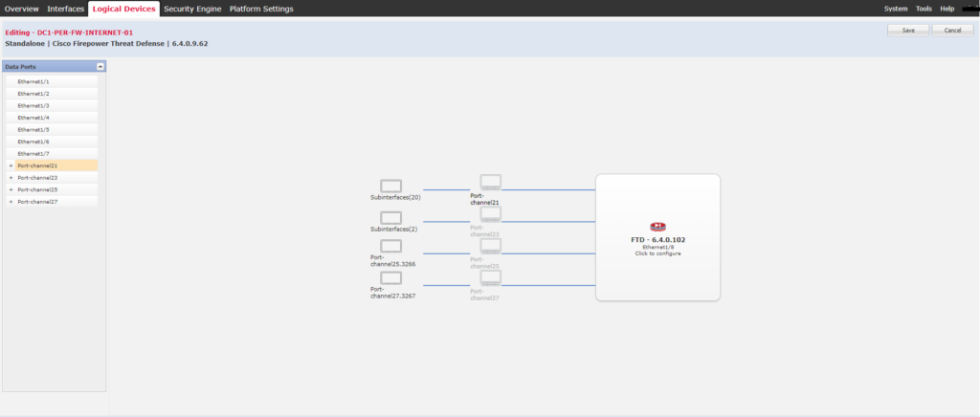Click the Subinterfaces(20) port icon
Screen dimensions: 980x417
(x=390, y=187)
